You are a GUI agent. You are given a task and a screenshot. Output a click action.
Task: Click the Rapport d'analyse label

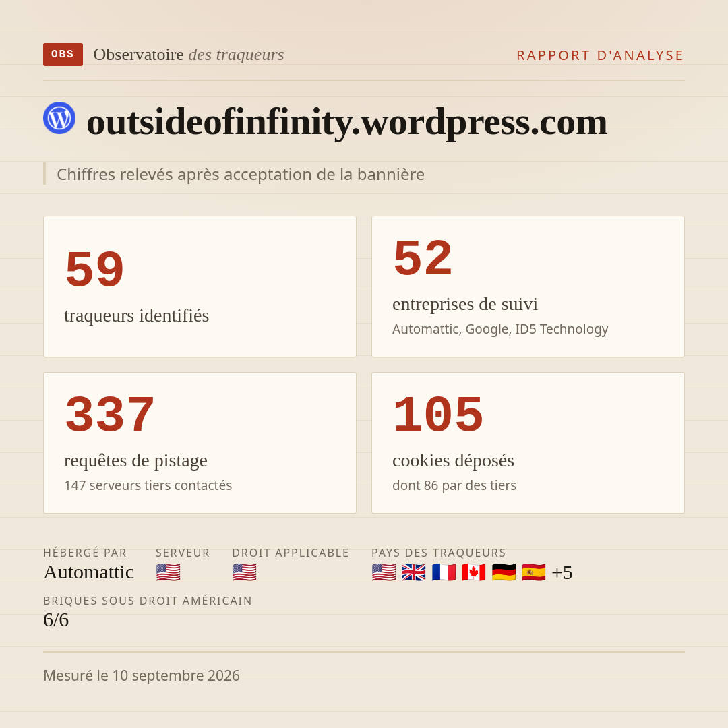click(601, 55)
